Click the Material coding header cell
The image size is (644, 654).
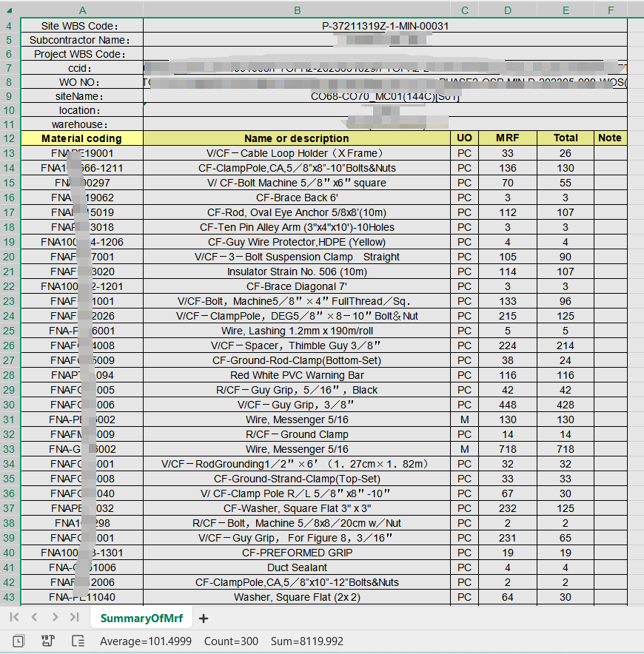tap(82, 138)
